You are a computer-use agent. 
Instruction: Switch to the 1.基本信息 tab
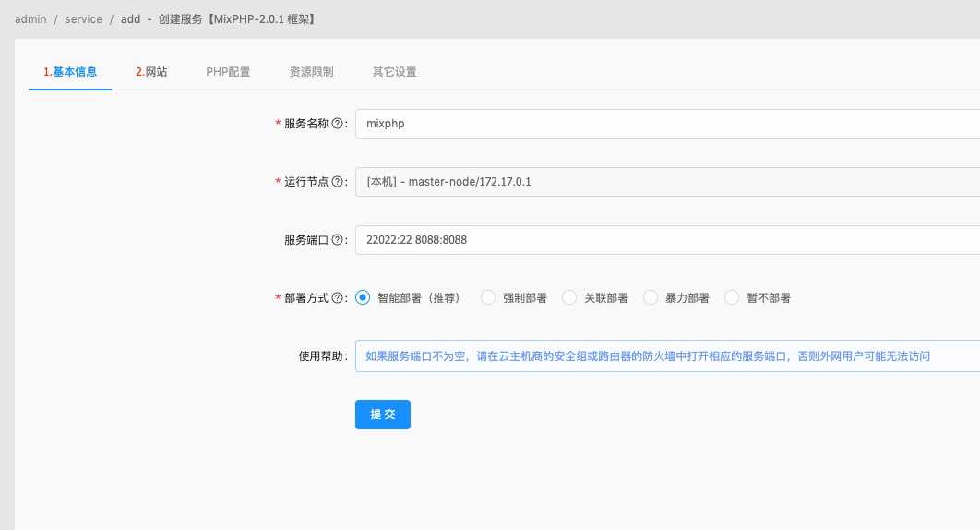tap(70, 72)
